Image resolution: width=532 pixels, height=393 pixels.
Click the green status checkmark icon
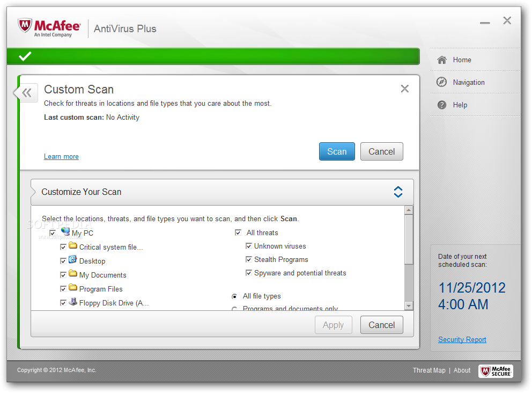(x=25, y=56)
